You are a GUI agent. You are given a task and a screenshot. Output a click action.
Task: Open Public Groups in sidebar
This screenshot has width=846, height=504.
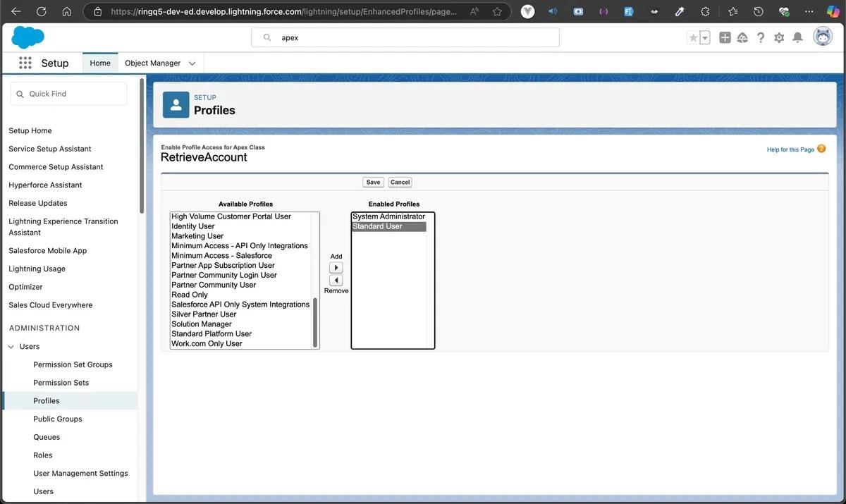pyautogui.click(x=58, y=419)
